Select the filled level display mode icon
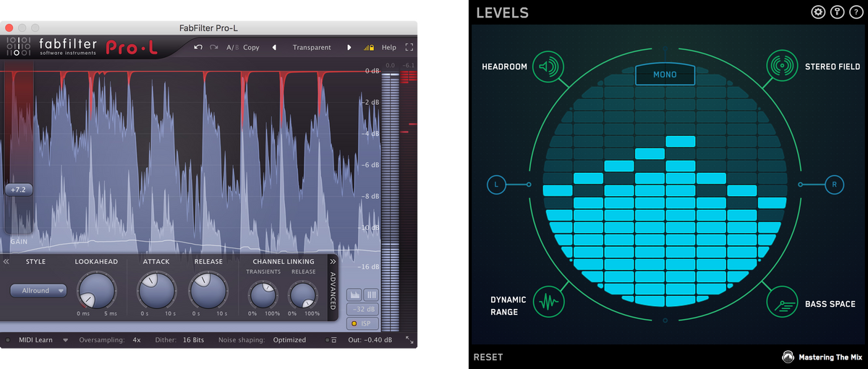This screenshot has height=369, width=868. (354, 294)
